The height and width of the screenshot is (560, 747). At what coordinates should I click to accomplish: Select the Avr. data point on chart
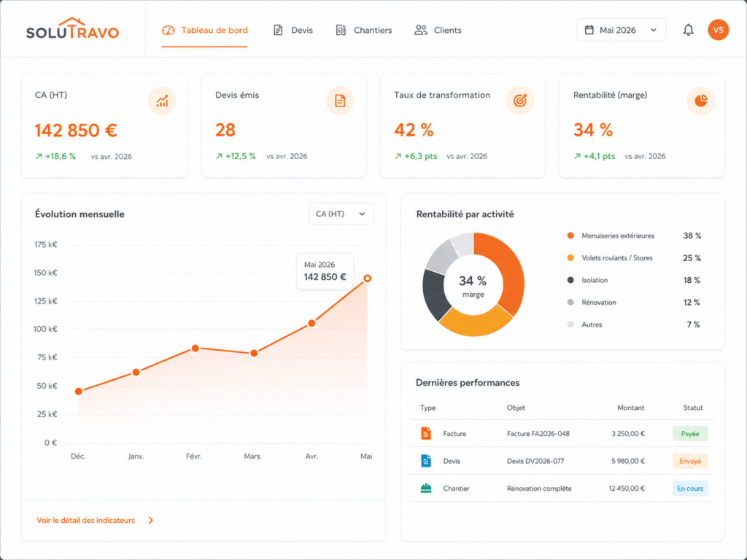click(311, 323)
